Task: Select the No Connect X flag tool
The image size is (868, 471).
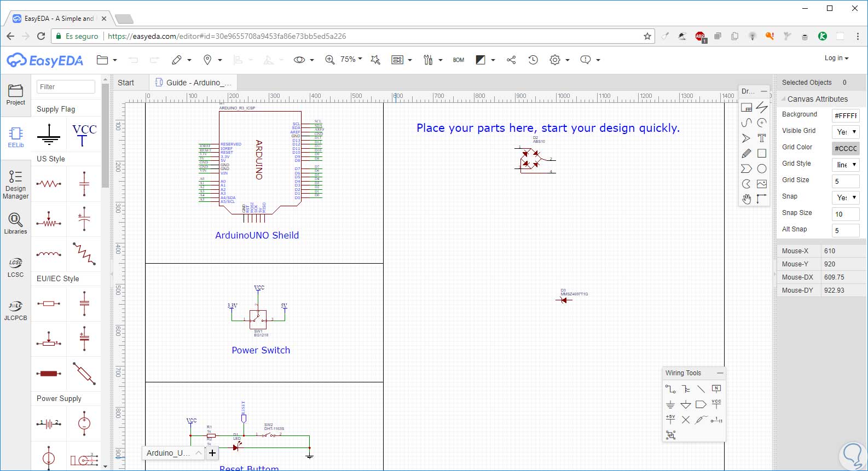Action: click(x=686, y=420)
